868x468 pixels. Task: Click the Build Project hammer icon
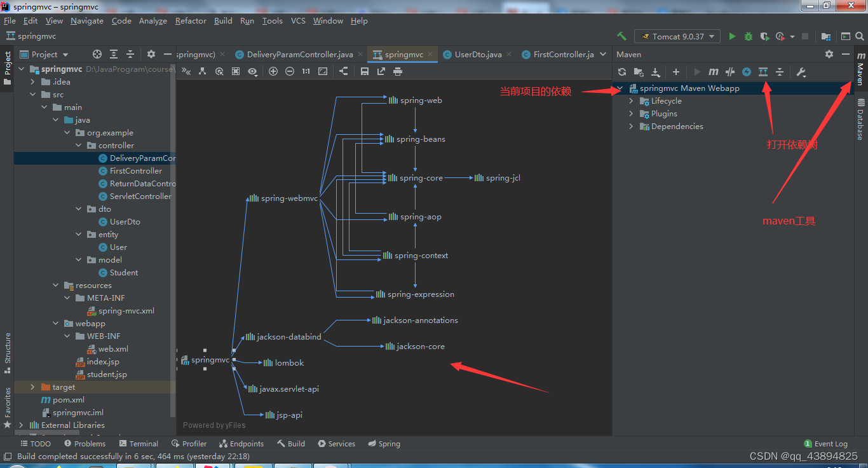click(x=621, y=36)
